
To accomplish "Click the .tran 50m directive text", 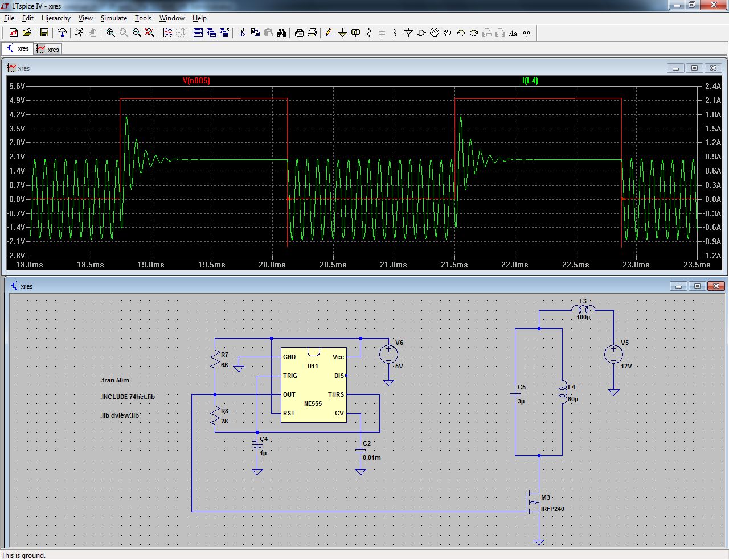I will pos(115,380).
